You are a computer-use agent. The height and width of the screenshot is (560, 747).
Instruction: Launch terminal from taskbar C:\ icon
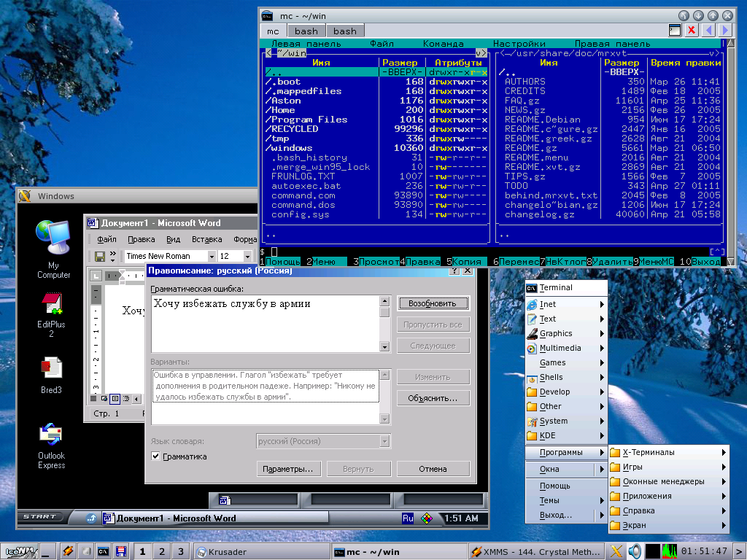pyautogui.click(x=104, y=552)
